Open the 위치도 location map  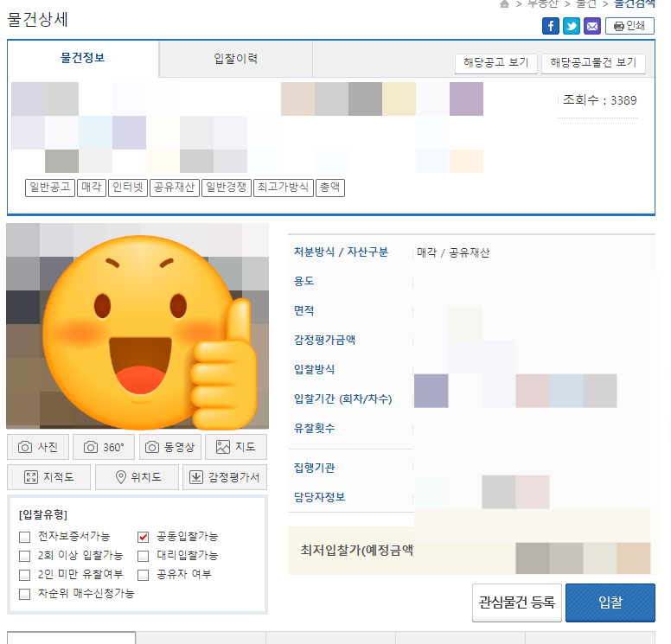click(x=137, y=477)
